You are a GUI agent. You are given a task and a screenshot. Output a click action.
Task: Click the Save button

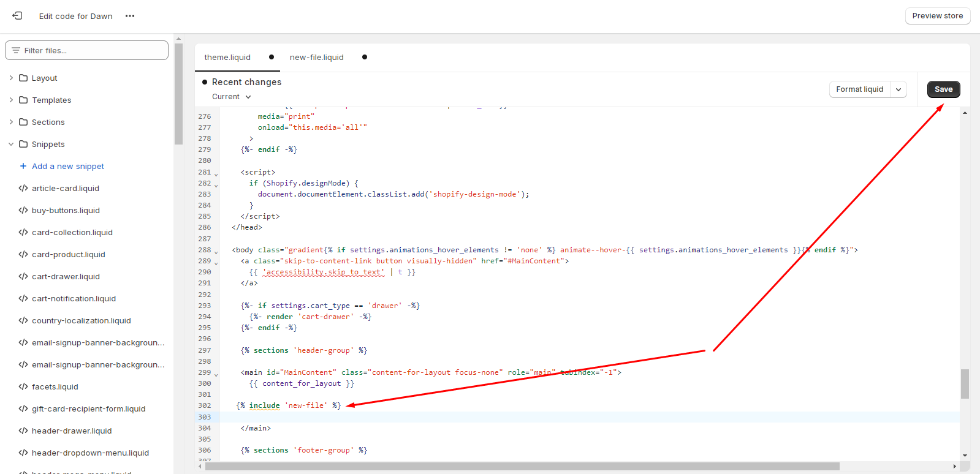[x=944, y=89]
